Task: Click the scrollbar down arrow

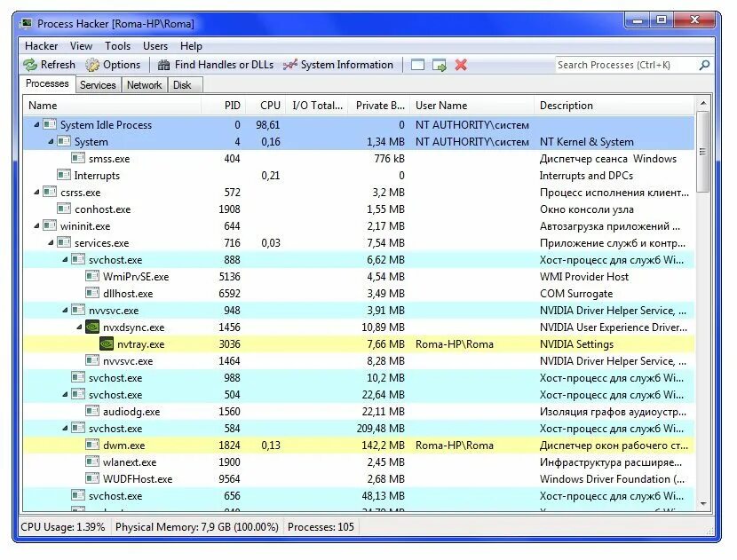Action: [x=702, y=503]
